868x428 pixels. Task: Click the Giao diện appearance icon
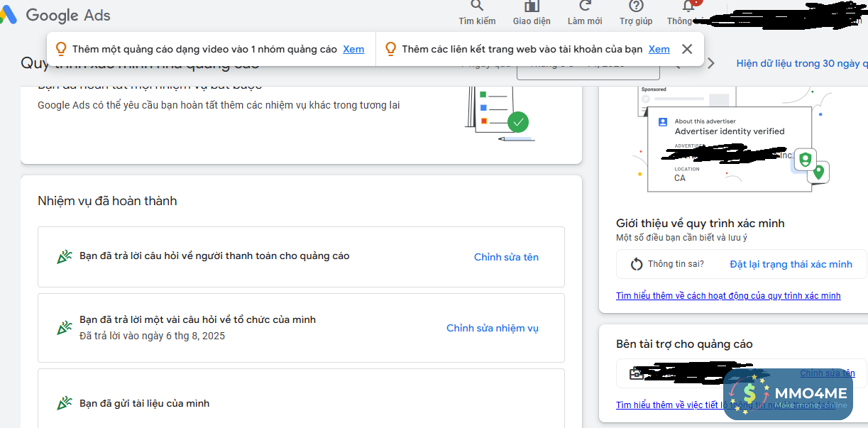tap(532, 7)
